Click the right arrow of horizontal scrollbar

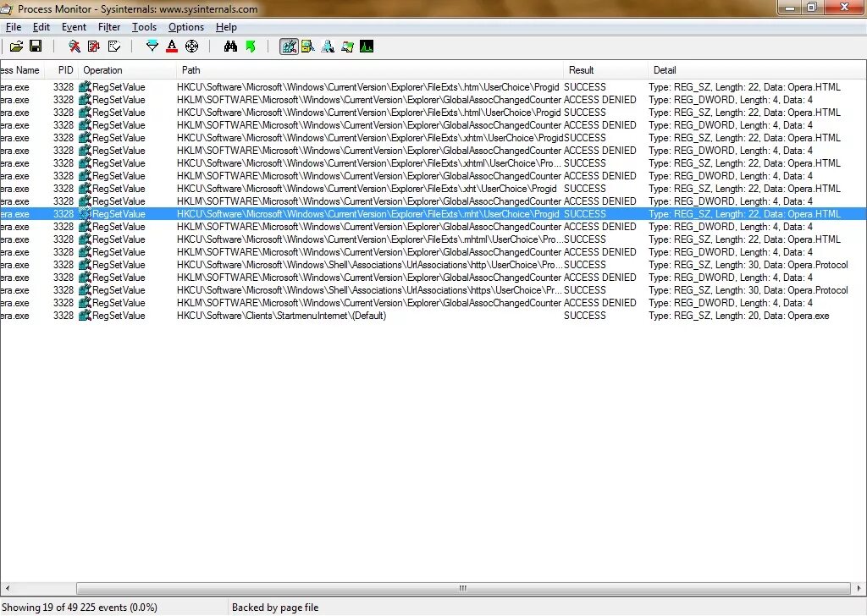click(x=859, y=588)
